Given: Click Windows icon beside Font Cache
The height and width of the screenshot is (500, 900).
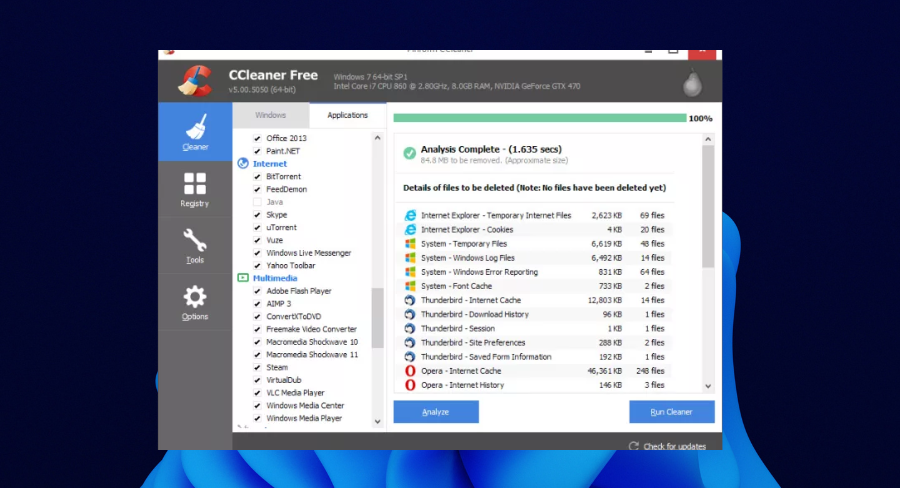Looking at the screenshot, I should click(410, 286).
